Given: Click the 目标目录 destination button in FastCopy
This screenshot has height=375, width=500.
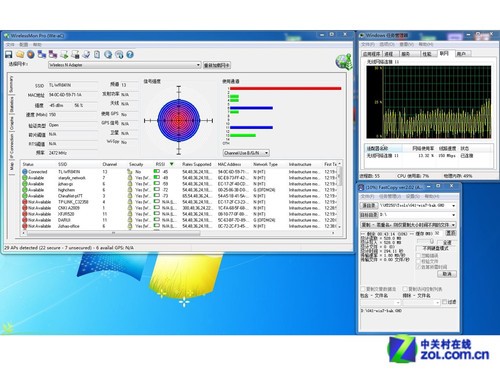Looking at the screenshot, I should [369, 215].
